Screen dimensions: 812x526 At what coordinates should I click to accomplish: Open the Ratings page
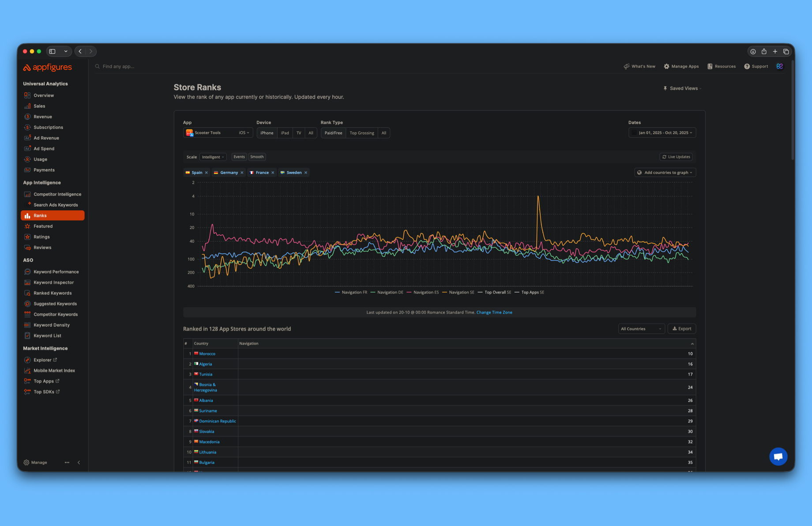41,236
